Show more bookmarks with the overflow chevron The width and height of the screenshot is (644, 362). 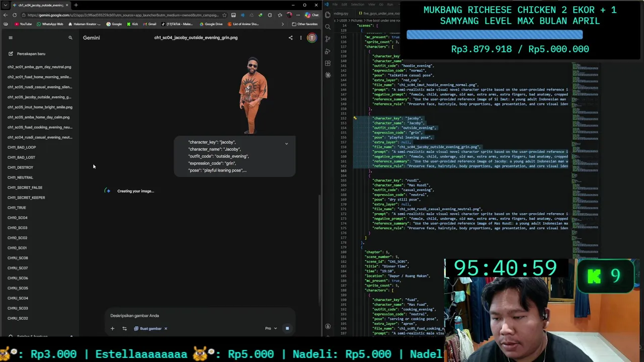(282, 24)
